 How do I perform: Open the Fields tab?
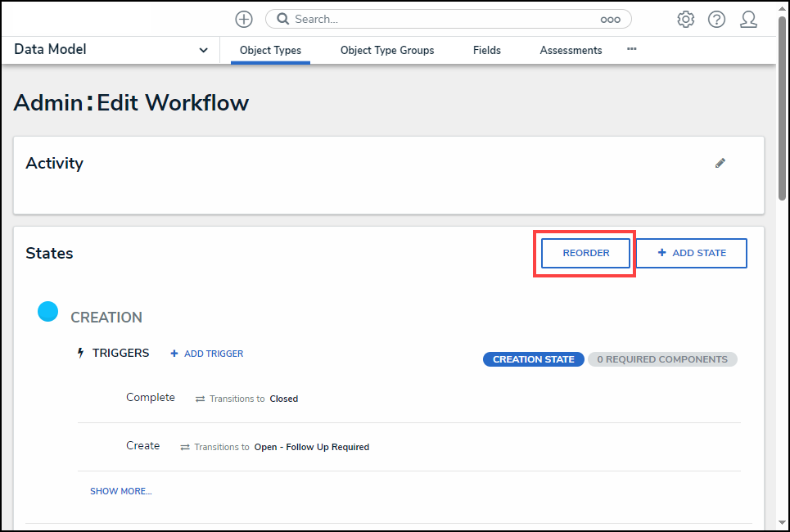(x=486, y=50)
